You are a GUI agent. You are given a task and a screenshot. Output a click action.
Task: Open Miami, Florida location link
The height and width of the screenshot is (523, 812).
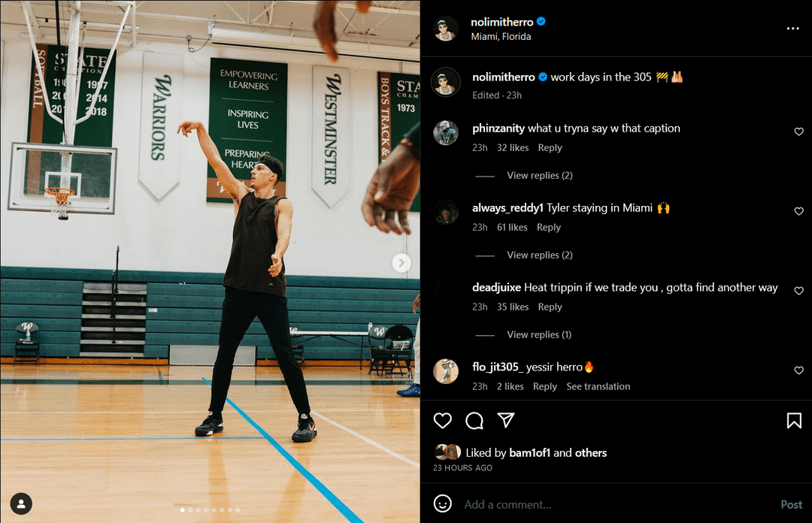501,37
